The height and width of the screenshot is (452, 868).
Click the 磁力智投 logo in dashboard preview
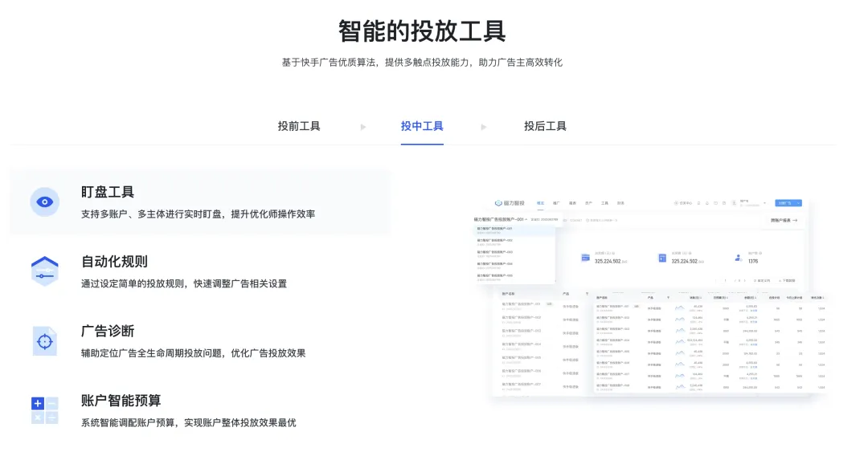click(x=510, y=203)
